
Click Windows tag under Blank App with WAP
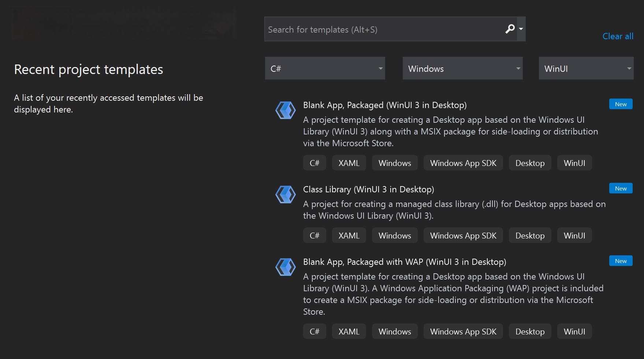(395, 332)
